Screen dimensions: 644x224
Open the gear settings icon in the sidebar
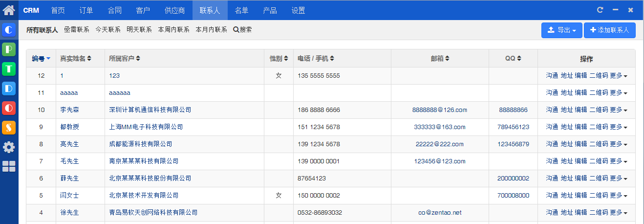[9, 147]
